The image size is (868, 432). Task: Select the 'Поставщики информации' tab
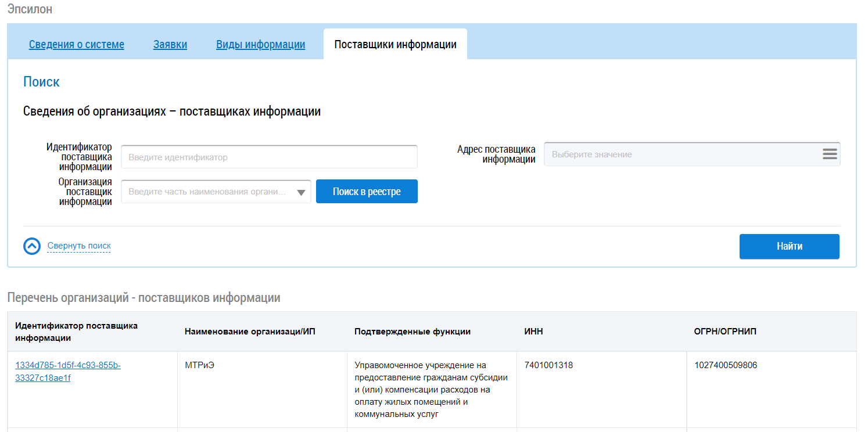[395, 45]
